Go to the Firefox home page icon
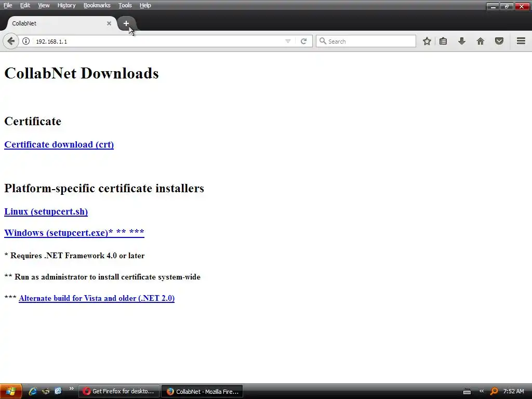 481,42
